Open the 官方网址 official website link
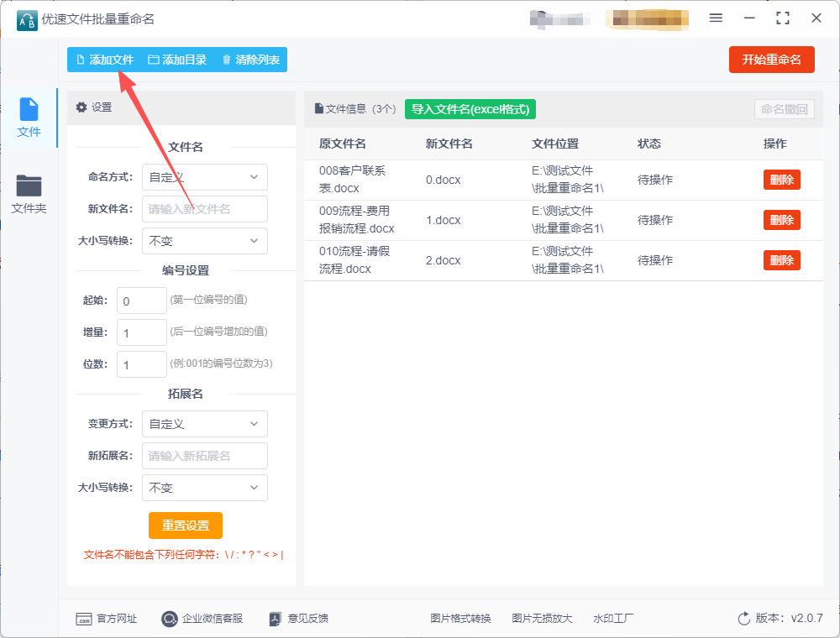 point(106,619)
